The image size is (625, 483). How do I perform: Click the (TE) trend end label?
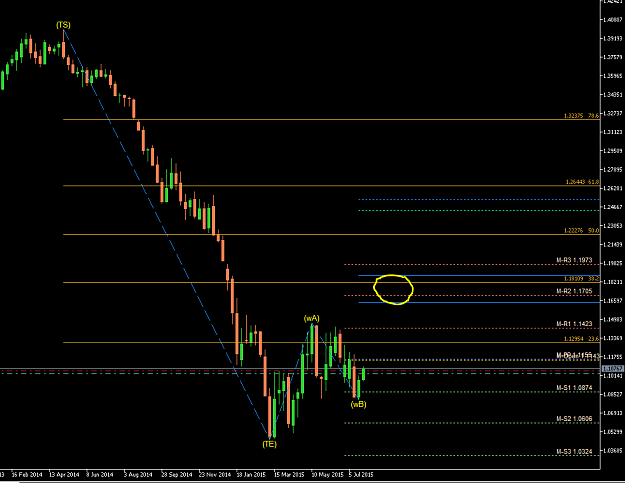tap(269, 444)
